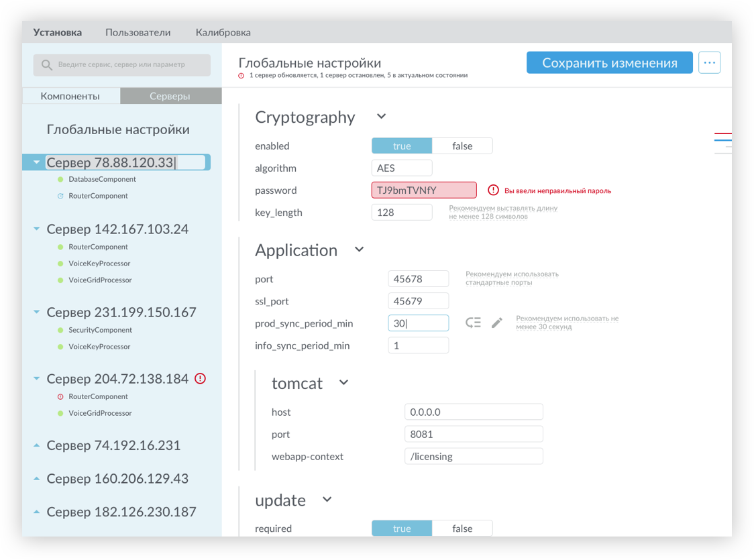Open Глобальные настройки in the sidebar
This screenshot has height=560, width=754.
[x=118, y=129]
